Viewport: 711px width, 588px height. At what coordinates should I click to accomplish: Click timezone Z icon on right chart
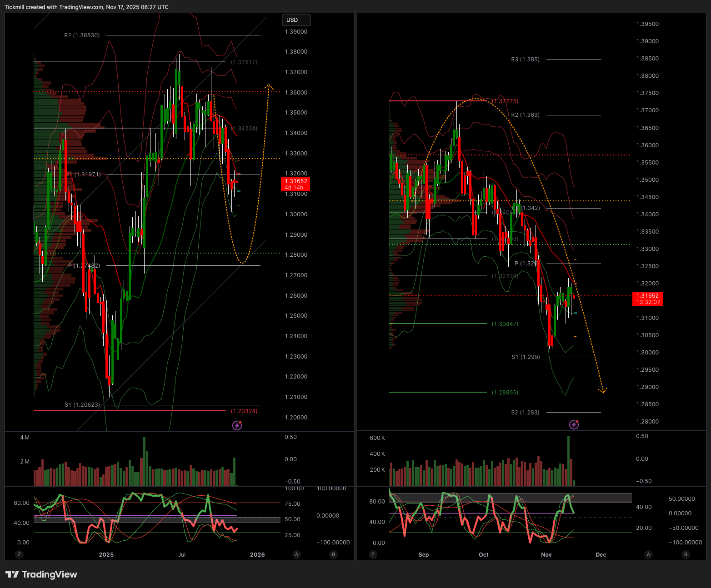[373, 554]
